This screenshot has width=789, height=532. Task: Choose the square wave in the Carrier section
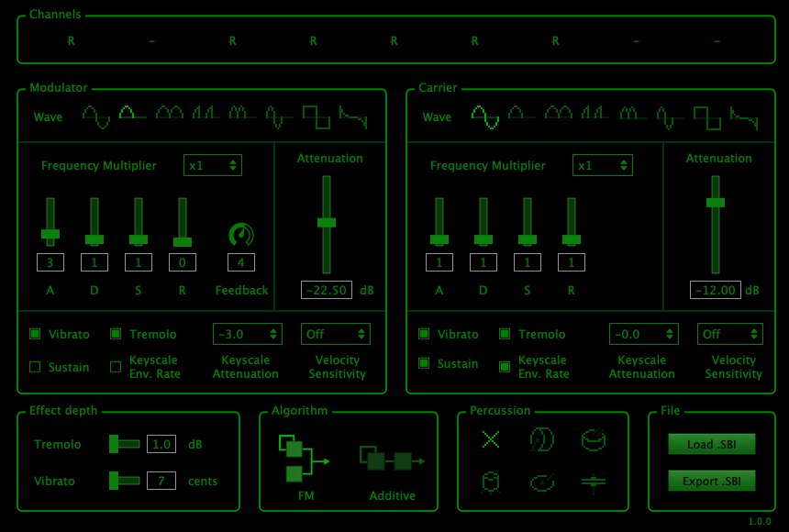[706, 116]
